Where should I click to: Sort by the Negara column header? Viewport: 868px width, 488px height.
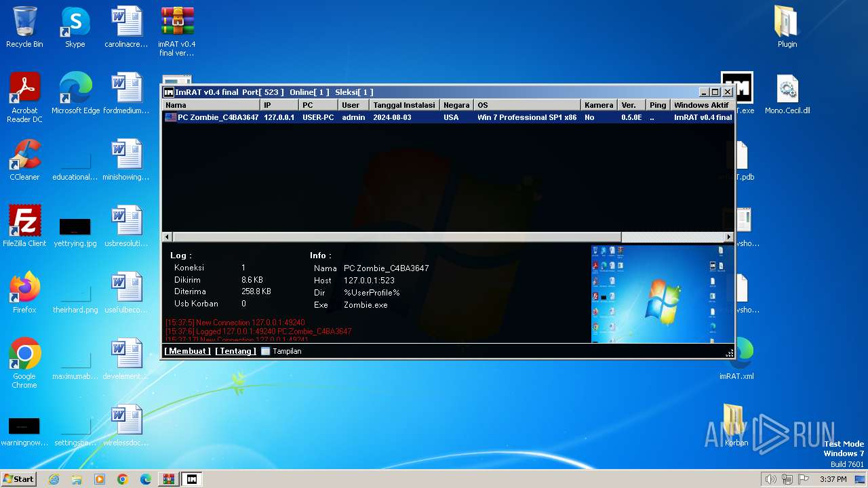(456, 105)
